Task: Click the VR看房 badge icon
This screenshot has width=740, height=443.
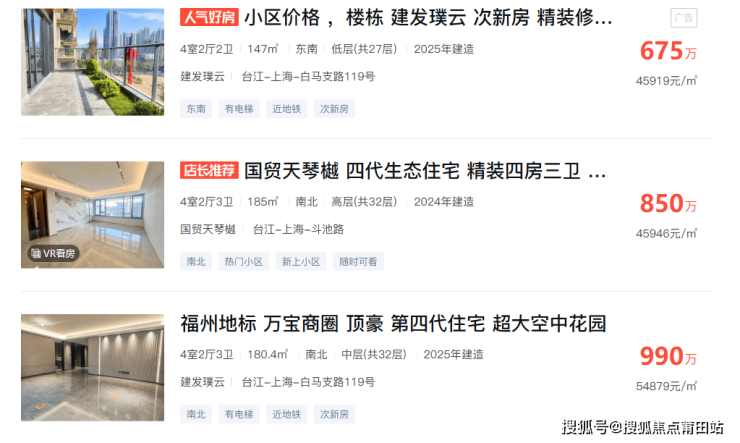Action: point(53,253)
